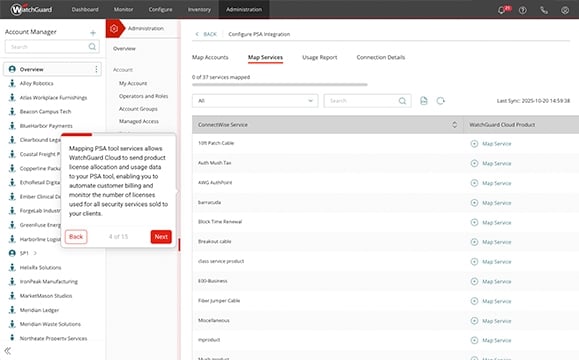Click the phone support icon
Screen dimensions: 579x360
tap(544, 10)
